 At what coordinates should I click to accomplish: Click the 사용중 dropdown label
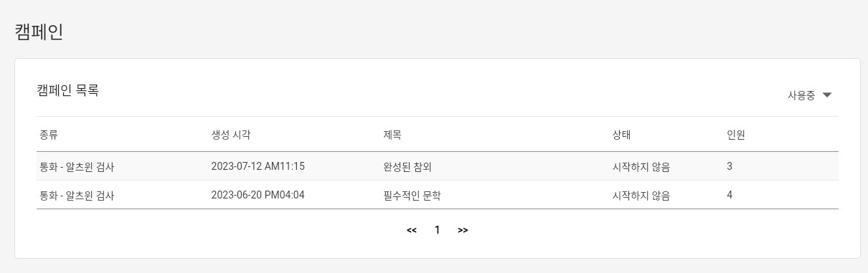[x=801, y=95]
